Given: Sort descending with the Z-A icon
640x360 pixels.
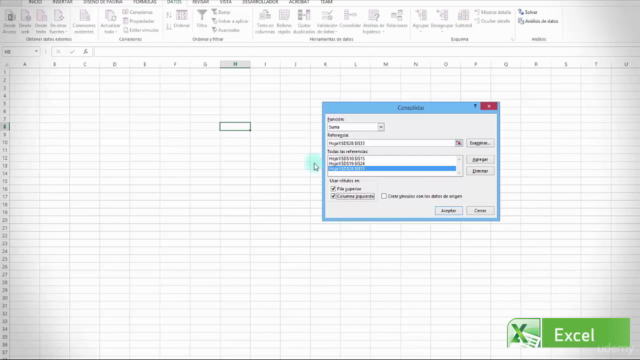Looking at the screenshot, I should tap(169, 27).
